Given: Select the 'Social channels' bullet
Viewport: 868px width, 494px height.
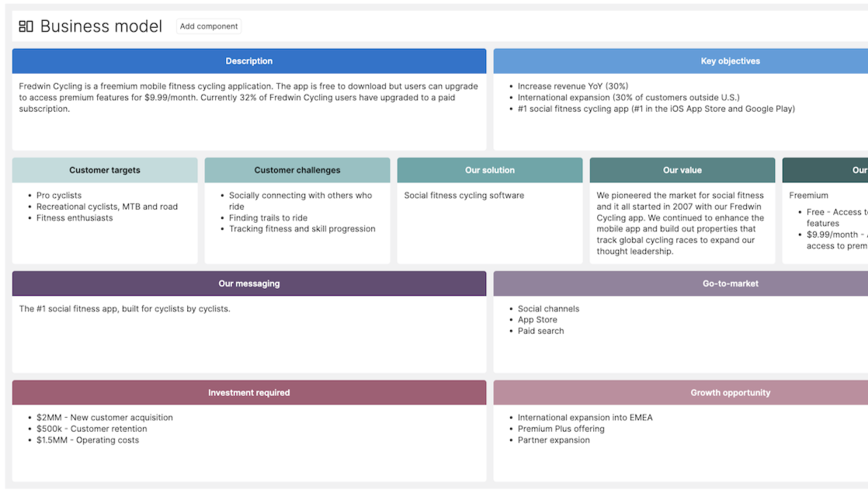Looking at the screenshot, I should coord(549,309).
